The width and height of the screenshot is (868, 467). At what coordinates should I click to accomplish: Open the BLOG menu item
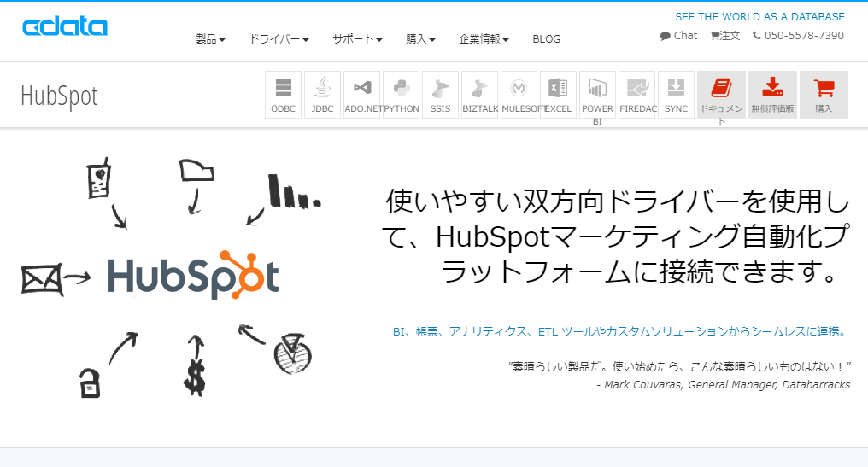(x=547, y=38)
